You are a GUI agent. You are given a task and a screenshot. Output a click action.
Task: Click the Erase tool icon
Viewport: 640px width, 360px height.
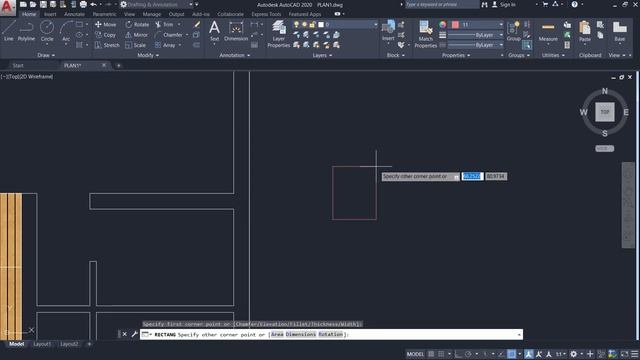(x=197, y=24)
